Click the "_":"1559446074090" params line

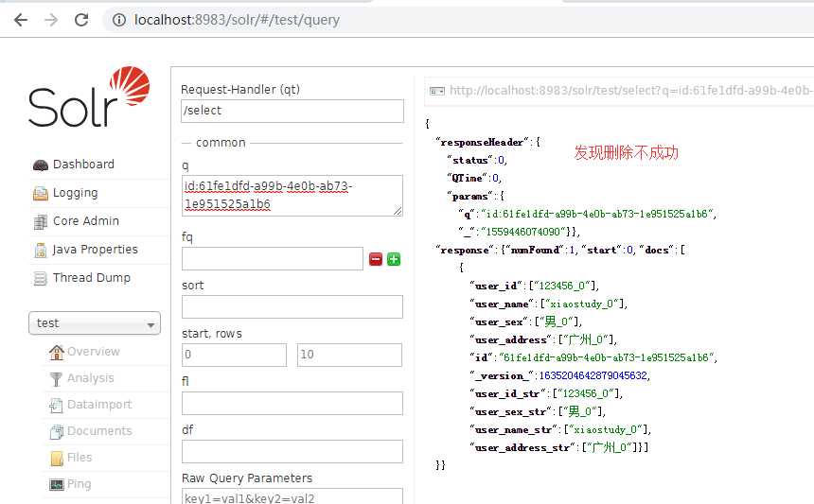(519, 232)
